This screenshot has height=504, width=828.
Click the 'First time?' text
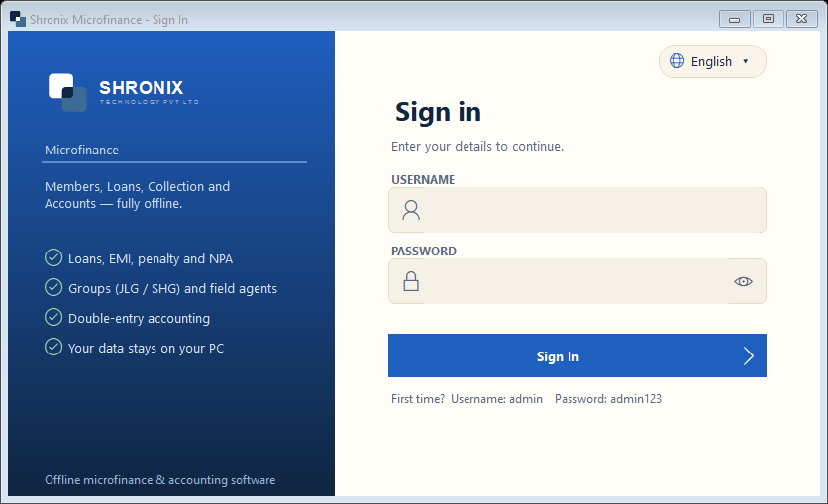418,399
